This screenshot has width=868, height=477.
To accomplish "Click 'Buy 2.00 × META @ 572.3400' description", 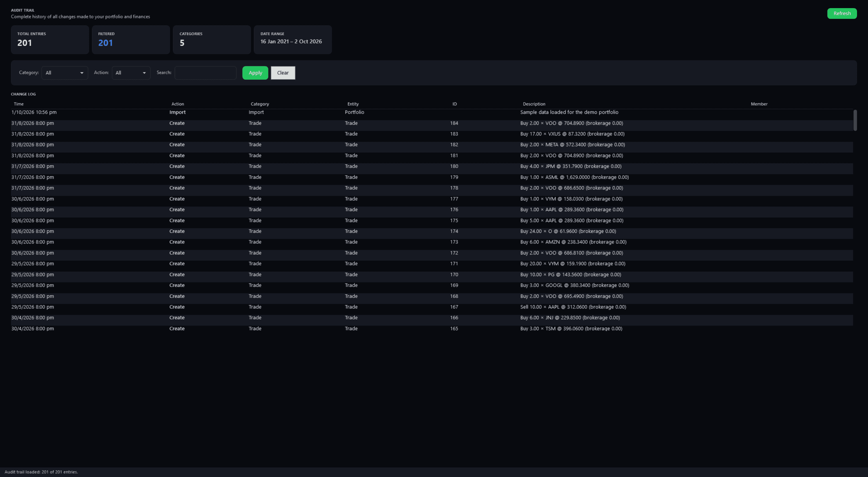I will (573, 145).
